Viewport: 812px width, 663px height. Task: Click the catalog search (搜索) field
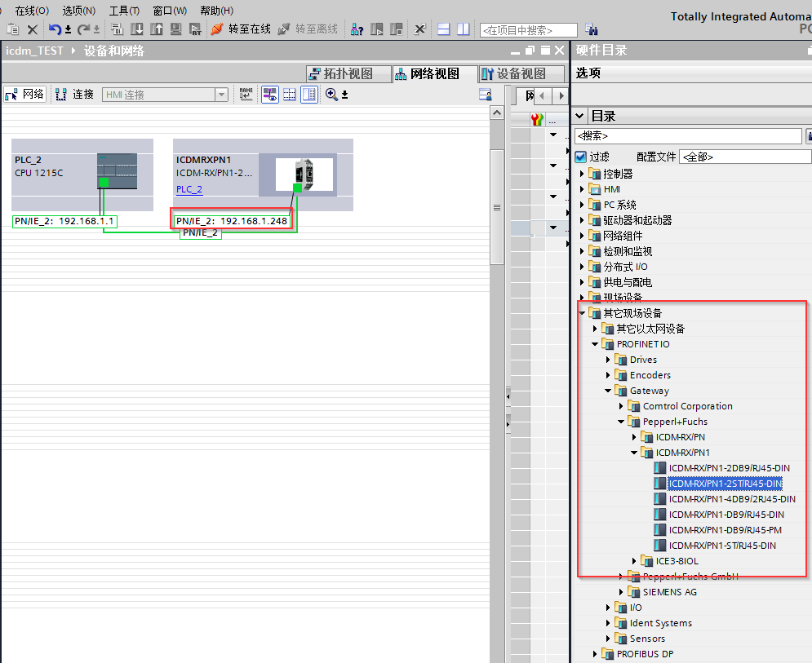point(687,136)
